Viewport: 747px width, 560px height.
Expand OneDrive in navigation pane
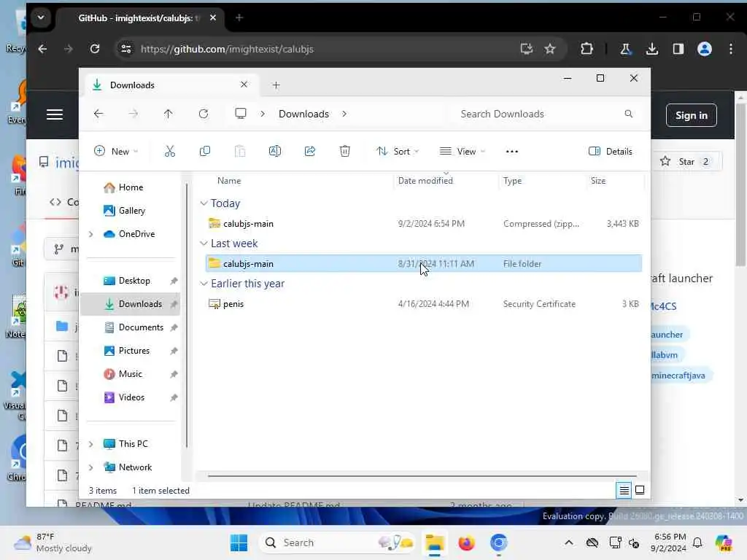click(90, 234)
